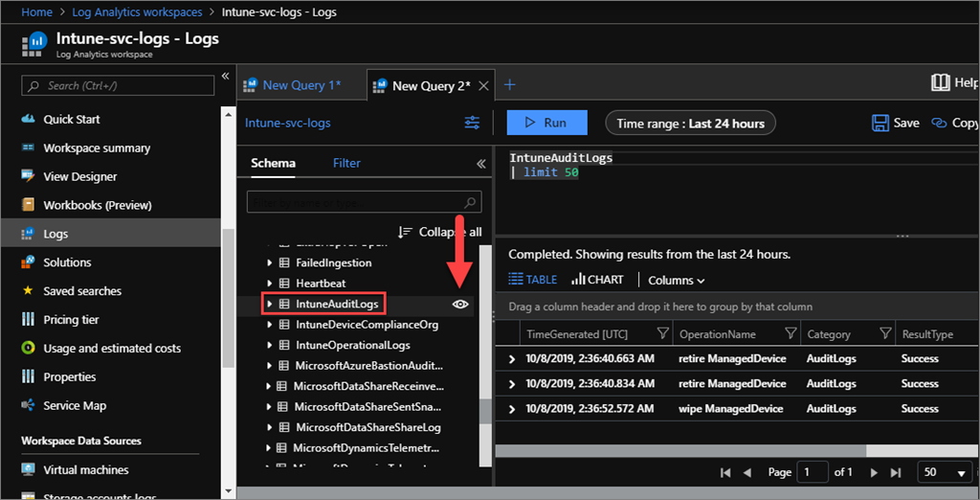The image size is (980, 500).
Task: Add a new query tab with plus
Action: 510,84
